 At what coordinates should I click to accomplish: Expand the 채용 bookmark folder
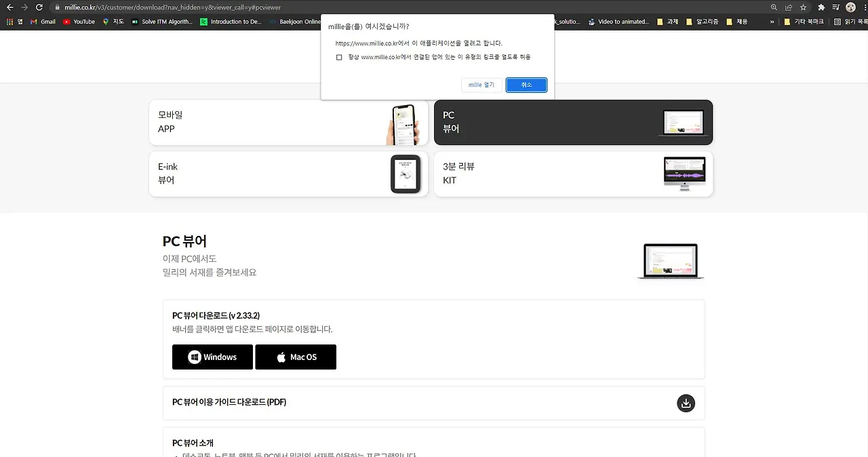736,22
